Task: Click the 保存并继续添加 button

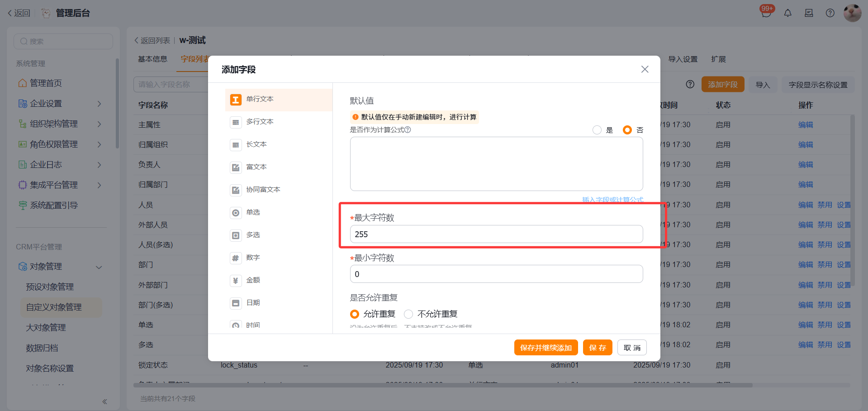Action: pos(545,348)
